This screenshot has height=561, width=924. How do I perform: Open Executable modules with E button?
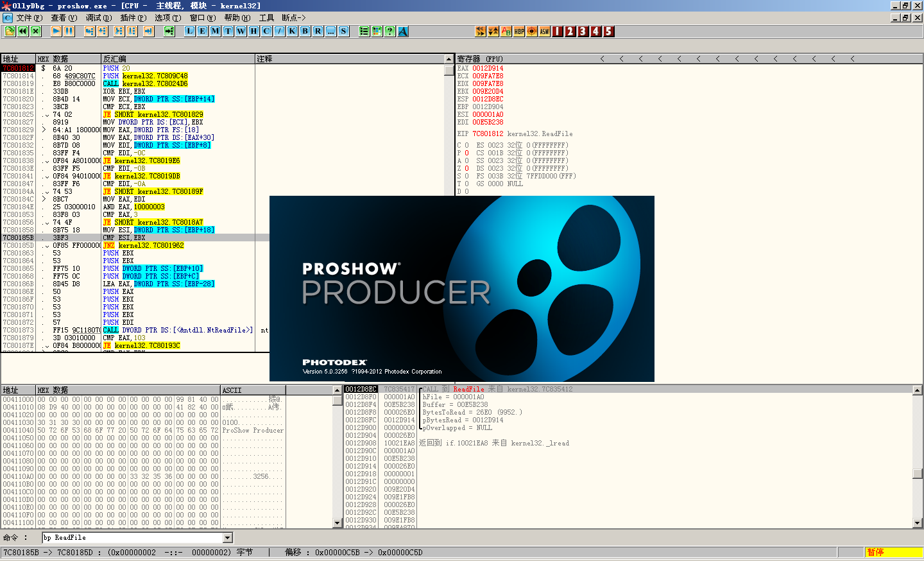(x=202, y=31)
